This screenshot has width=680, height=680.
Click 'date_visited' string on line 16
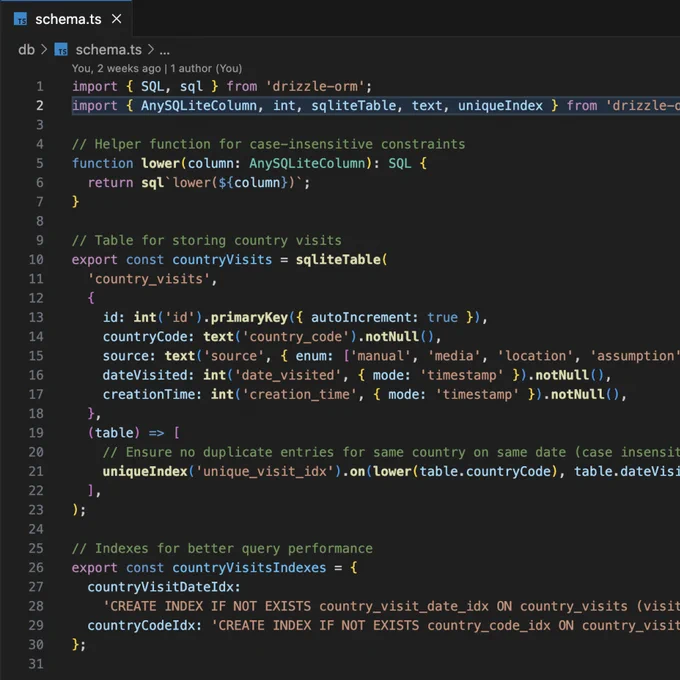pyautogui.click(x=288, y=375)
